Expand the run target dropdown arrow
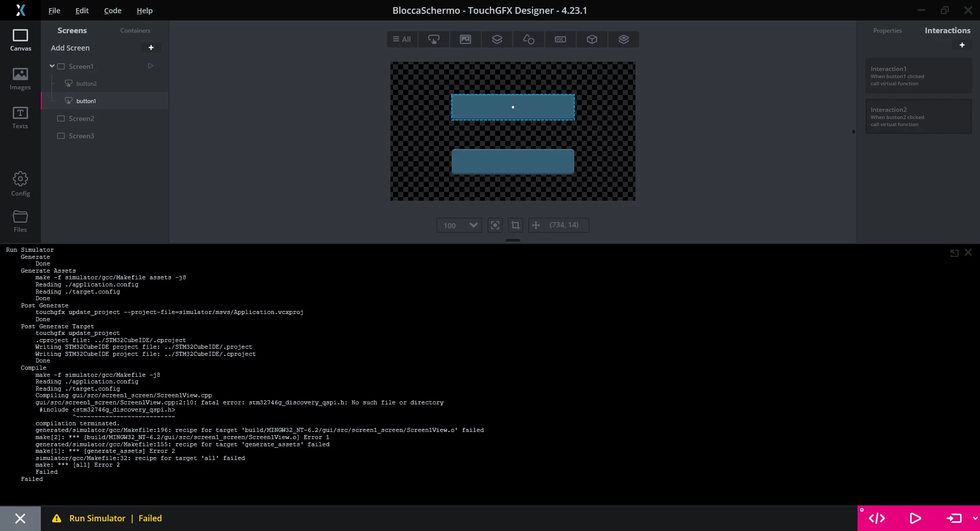The width and height of the screenshot is (980, 531). [x=975, y=518]
